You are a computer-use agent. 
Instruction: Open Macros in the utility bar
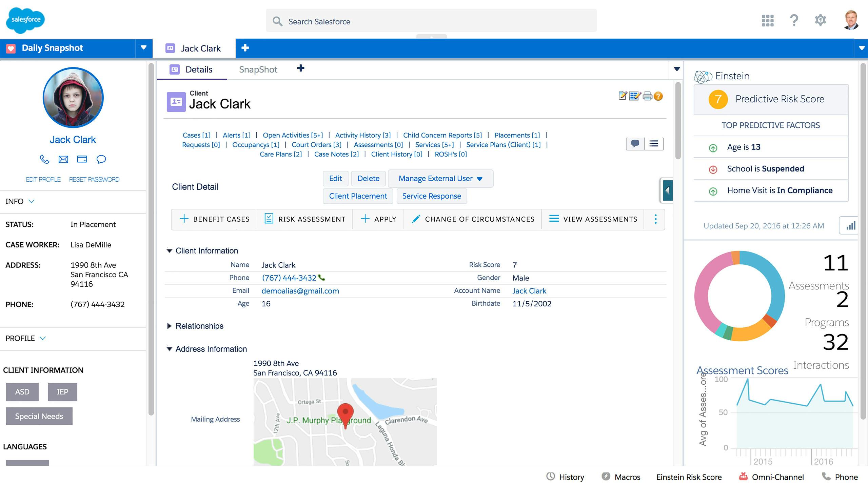pyautogui.click(x=621, y=477)
